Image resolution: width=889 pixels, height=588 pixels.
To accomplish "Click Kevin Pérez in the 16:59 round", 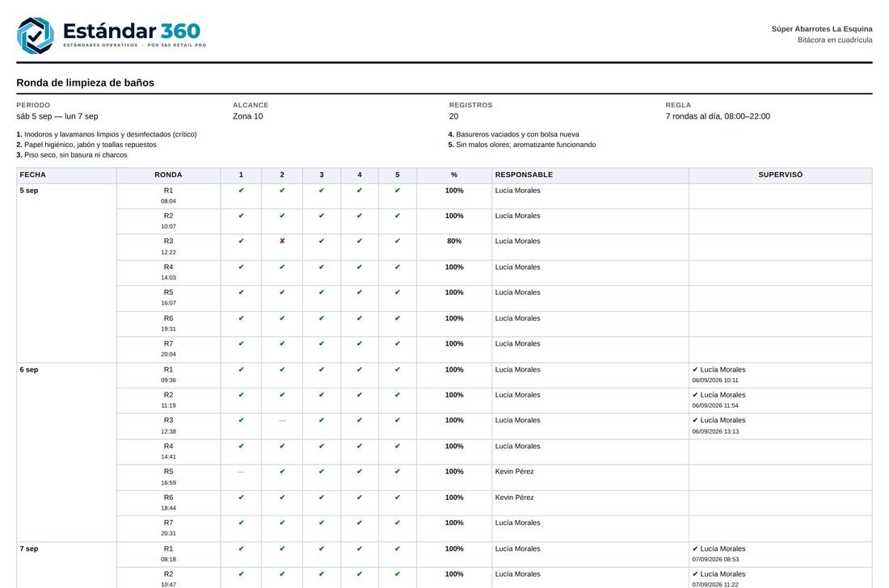I will point(514,472).
